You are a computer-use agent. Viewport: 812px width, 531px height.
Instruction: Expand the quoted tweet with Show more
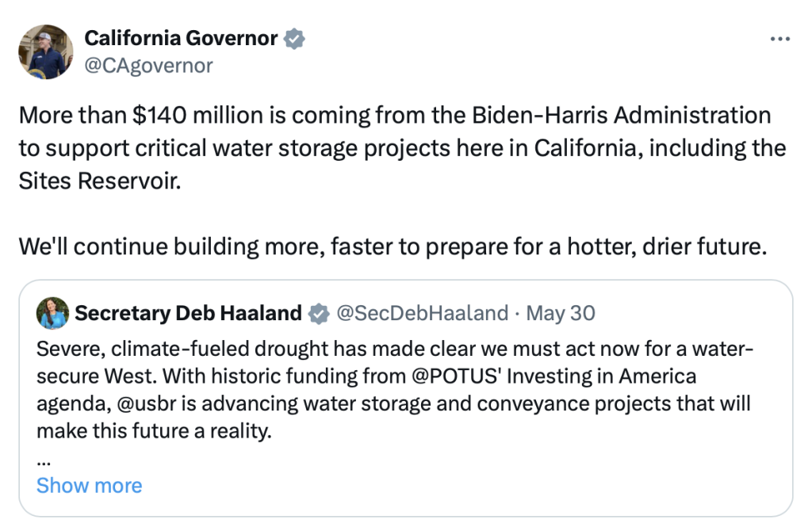click(x=89, y=485)
